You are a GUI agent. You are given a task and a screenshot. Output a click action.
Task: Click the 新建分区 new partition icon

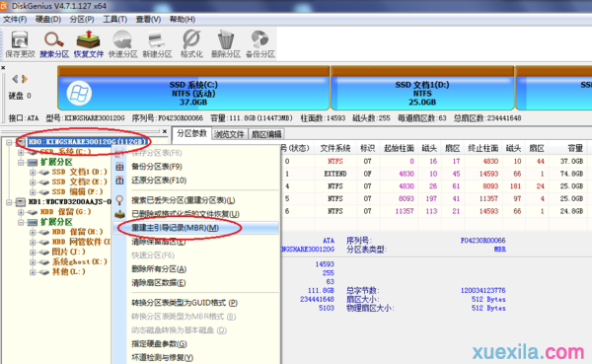(x=157, y=44)
